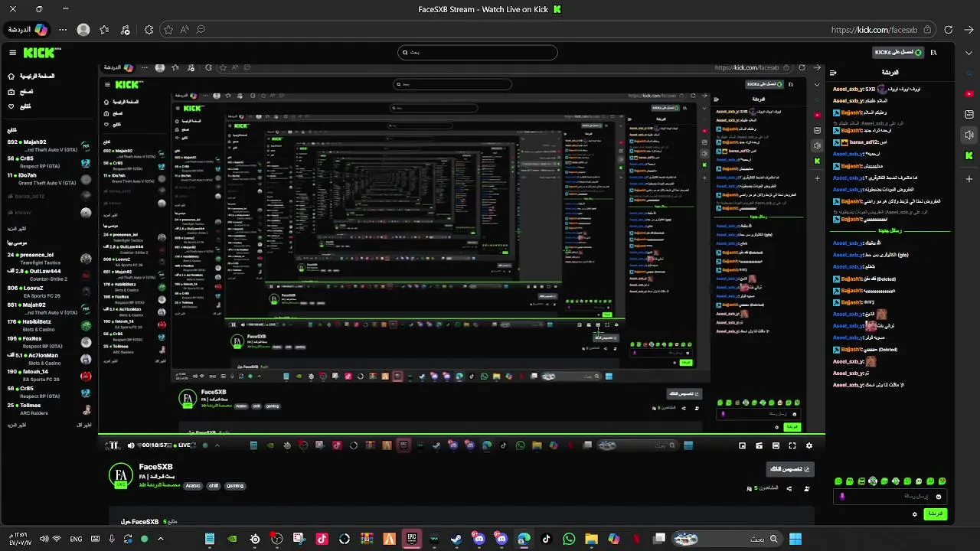Mute the stream player volume
The height and width of the screenshot is (551, 980).
[131, 445]
